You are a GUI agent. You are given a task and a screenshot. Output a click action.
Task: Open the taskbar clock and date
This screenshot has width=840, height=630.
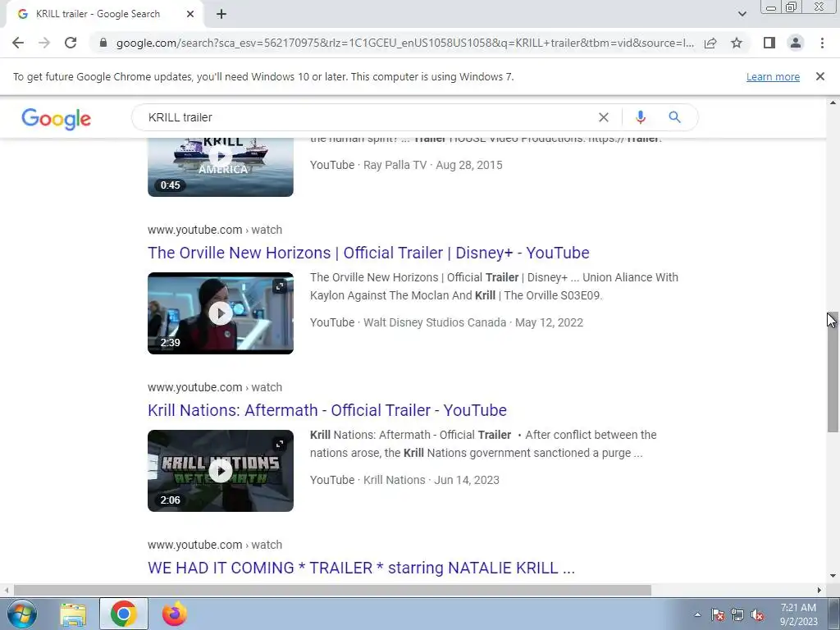pos(798,614)
